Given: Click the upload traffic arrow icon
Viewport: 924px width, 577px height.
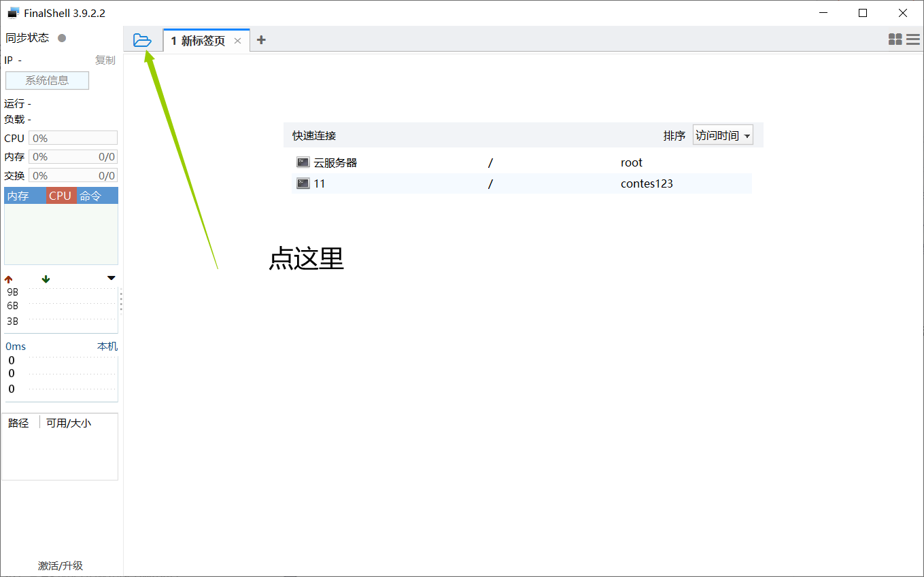Looking at the screenshot, I should pyautogui.click(x=9, y=279).
